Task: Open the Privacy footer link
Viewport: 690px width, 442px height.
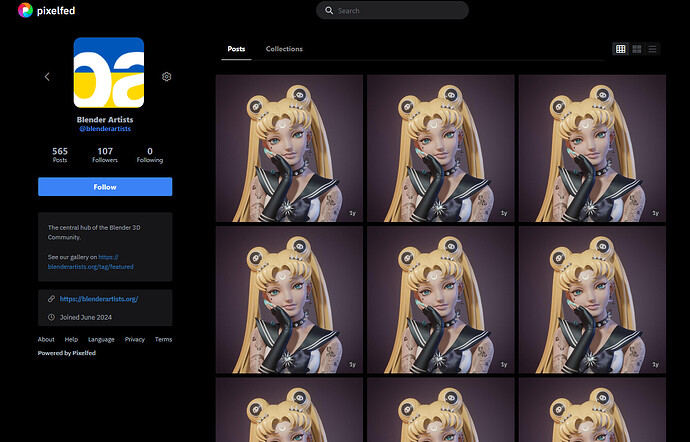Action: (135, 339)
